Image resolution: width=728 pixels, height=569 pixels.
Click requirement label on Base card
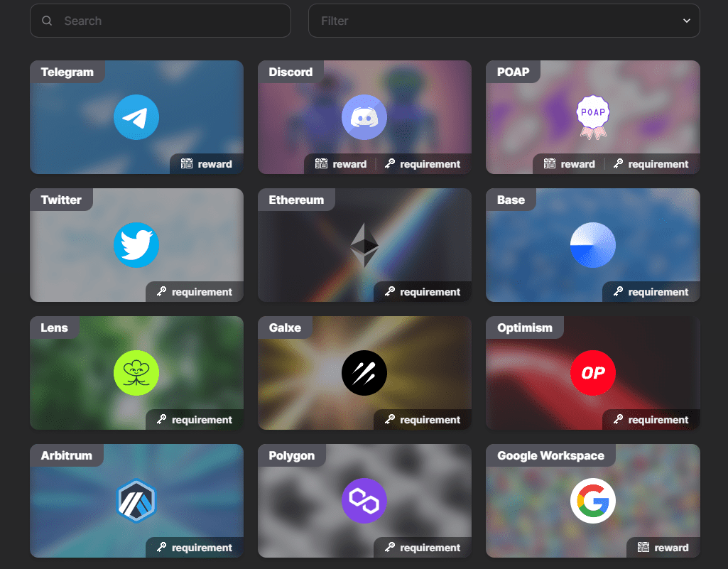pos(658,292)
